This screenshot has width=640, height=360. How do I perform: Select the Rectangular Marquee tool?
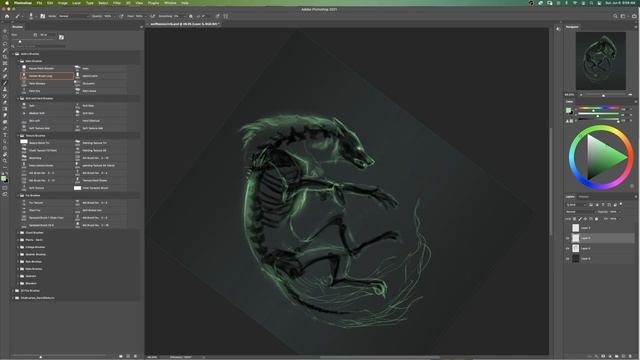[x=5, y=38]
